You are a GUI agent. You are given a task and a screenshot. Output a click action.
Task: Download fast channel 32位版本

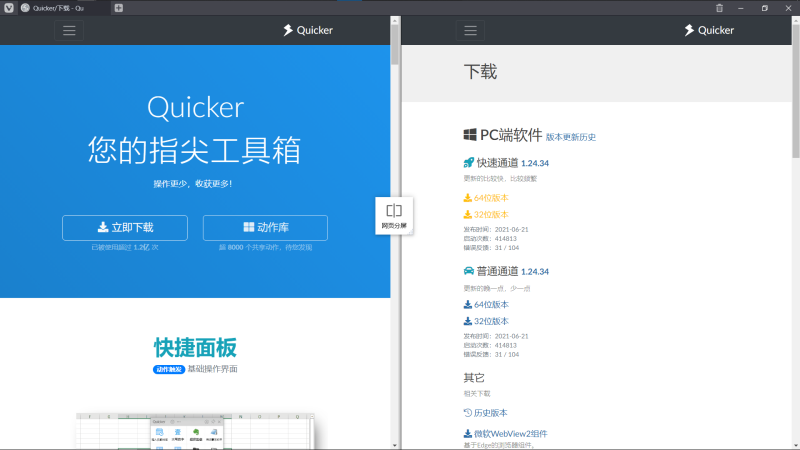pyautogui.click(x=486, y=214)
